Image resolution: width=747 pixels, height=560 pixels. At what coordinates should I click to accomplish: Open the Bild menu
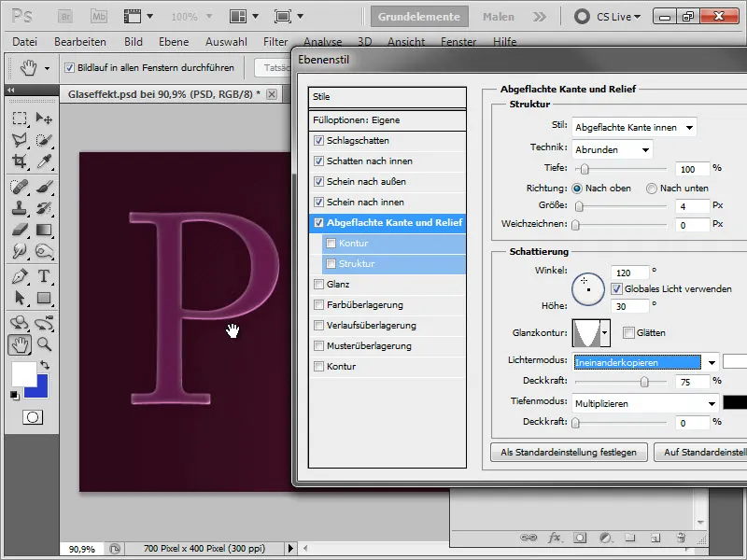pos(134,42)
